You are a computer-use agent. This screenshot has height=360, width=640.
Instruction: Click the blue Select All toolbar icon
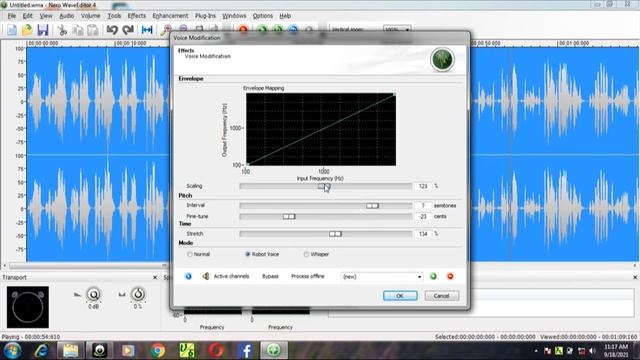[x=147, y=30]
